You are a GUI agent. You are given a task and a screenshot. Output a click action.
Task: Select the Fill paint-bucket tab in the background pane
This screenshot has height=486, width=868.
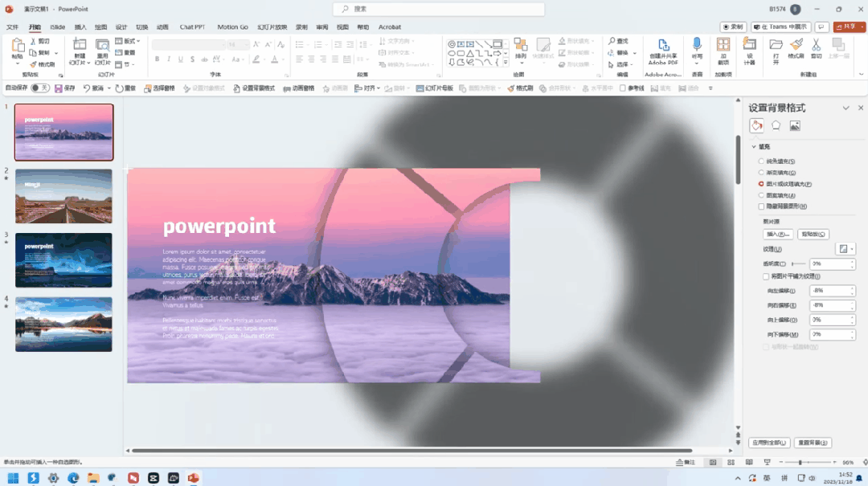(757, 125)
